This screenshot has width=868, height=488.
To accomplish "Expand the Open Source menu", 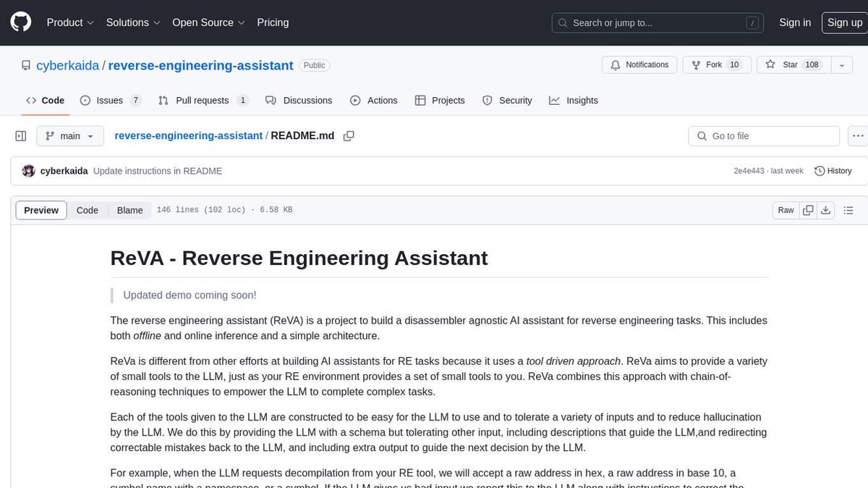I will click(208, 22).
